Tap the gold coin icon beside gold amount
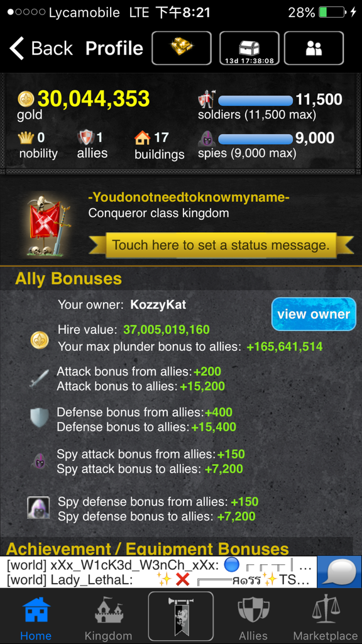Viewport: 362px width, 644px height. click(x=26, y=99)
